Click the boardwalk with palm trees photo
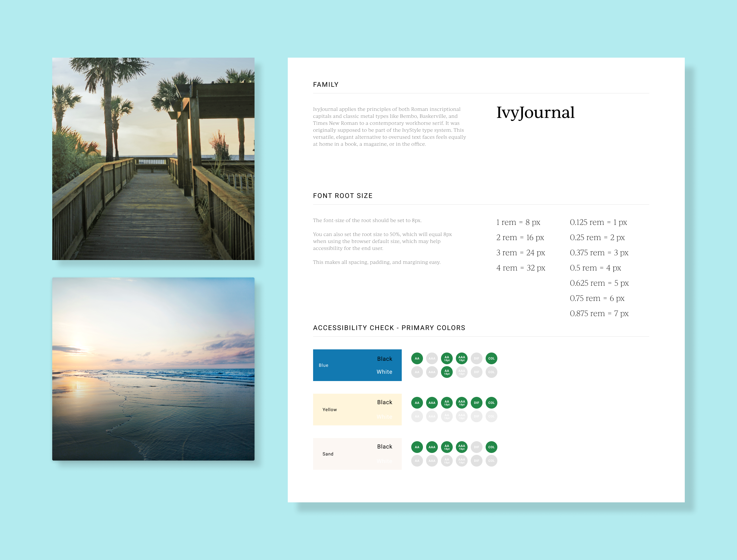Image resolution: width=737 pixels, height=560 pixels. [x=153, y=159]
